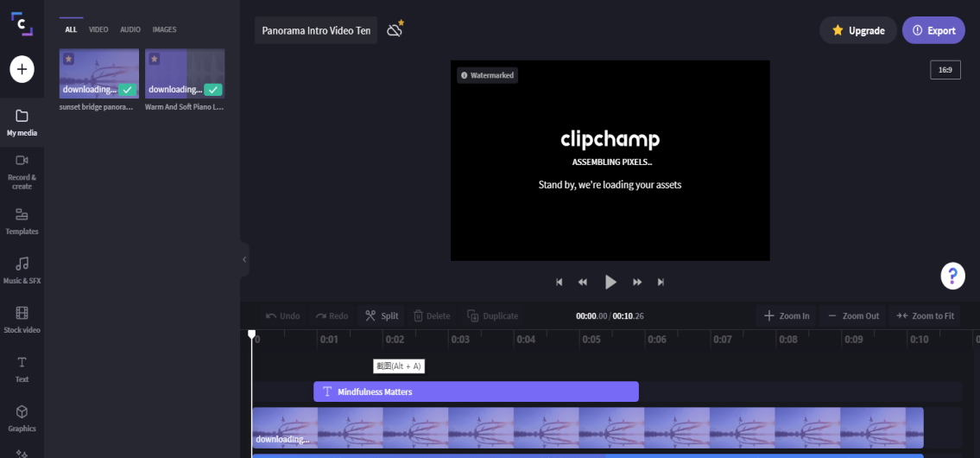Click the 0:05 mark on timeline ruler

(591, 339)
